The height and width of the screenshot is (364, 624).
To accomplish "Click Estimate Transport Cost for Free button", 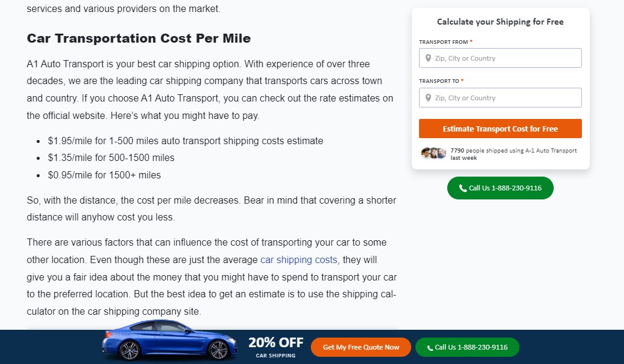I will [x=500, y=129].
